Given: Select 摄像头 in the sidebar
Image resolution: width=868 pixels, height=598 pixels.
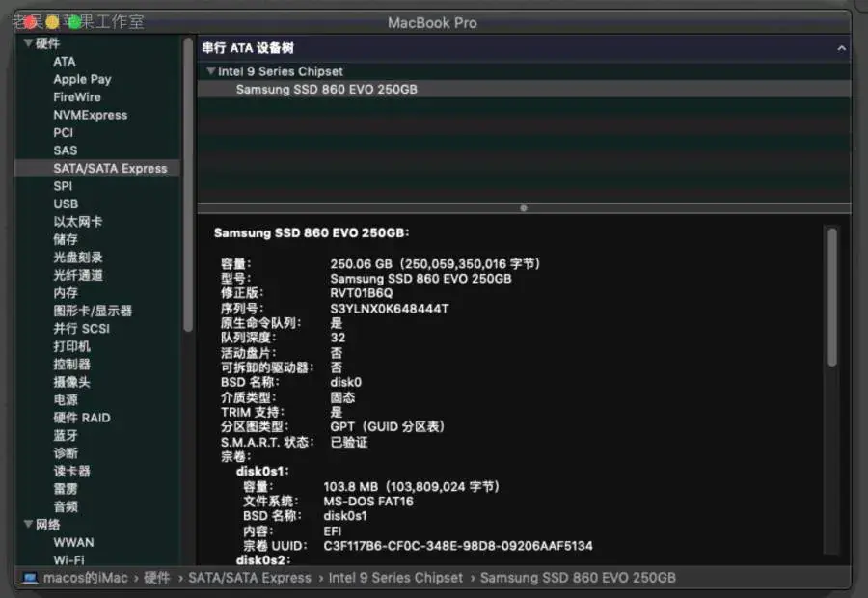Looking at the screenshot, I should click(x=71, y=382).
